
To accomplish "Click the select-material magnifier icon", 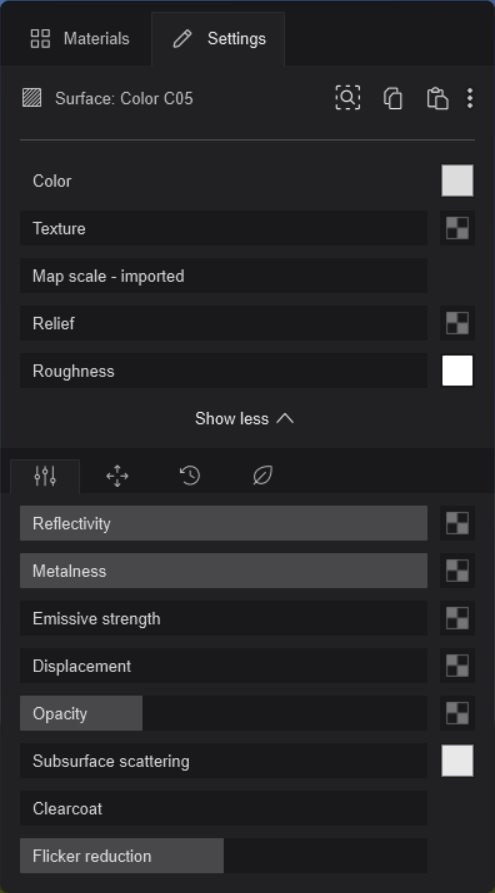I will [347, 98].
